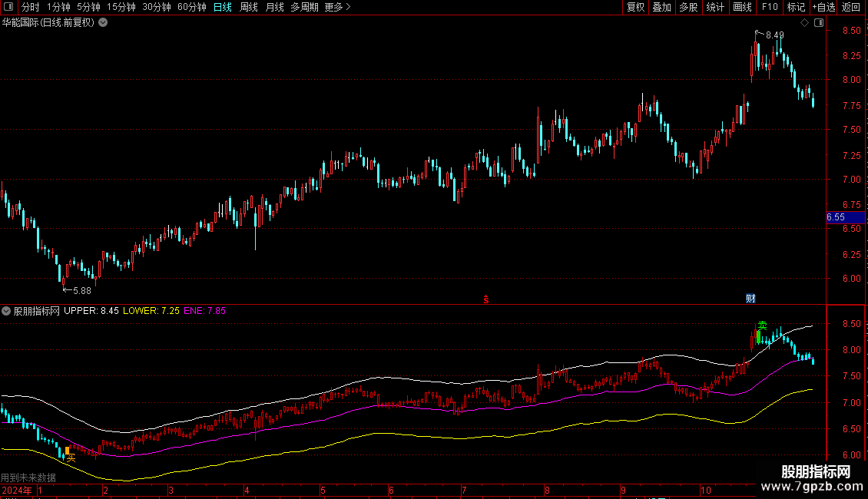
Task: Select the 60分钟 timeframe tab
Action: click(192, 7)
